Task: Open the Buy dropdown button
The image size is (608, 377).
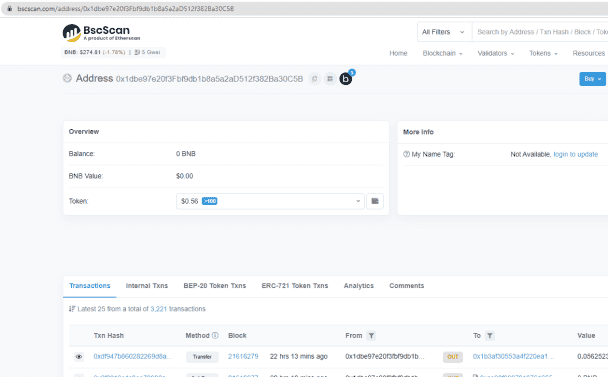Action: coord(592,79)
